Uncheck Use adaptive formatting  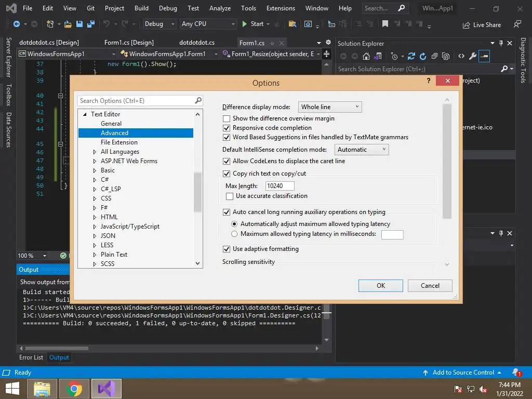[227, 249]
